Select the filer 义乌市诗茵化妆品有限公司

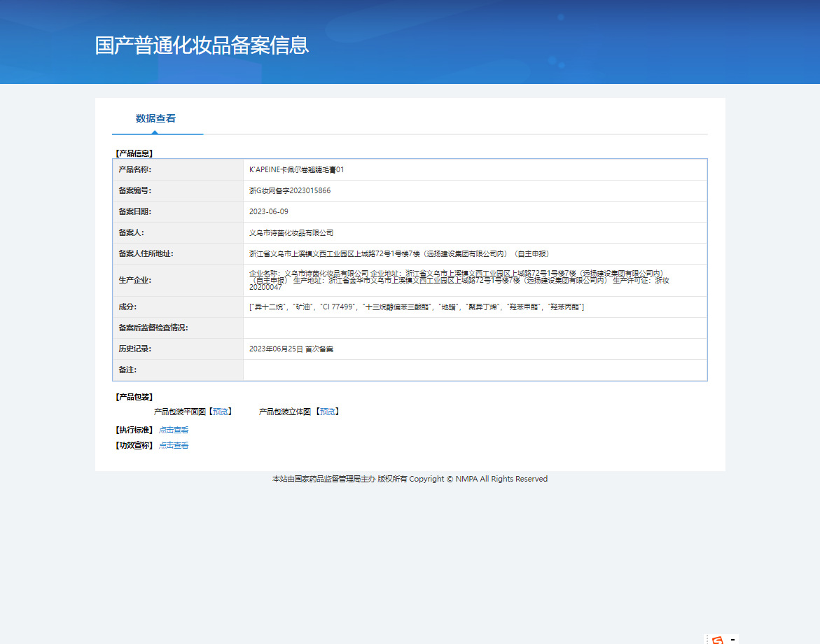[x=291, y=232]
